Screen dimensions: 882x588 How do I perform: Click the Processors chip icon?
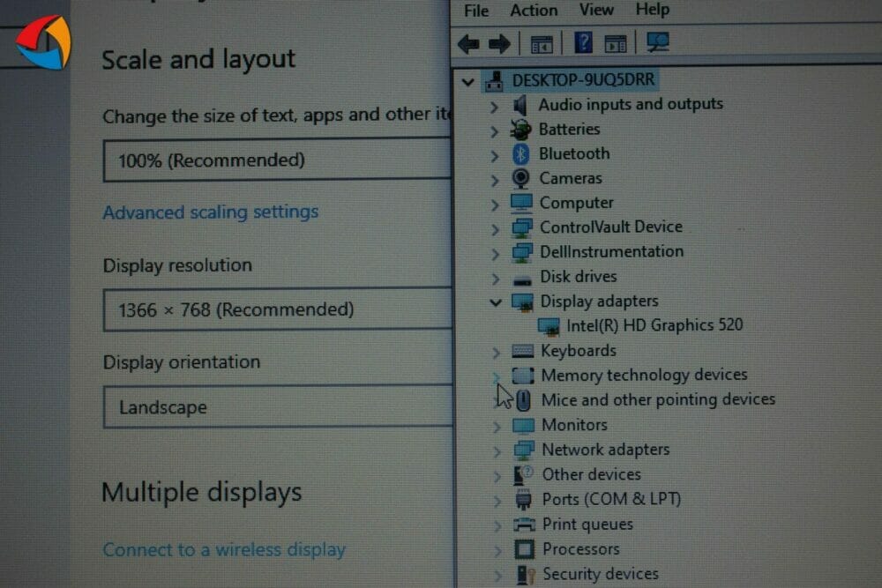[x=524, y=549]
